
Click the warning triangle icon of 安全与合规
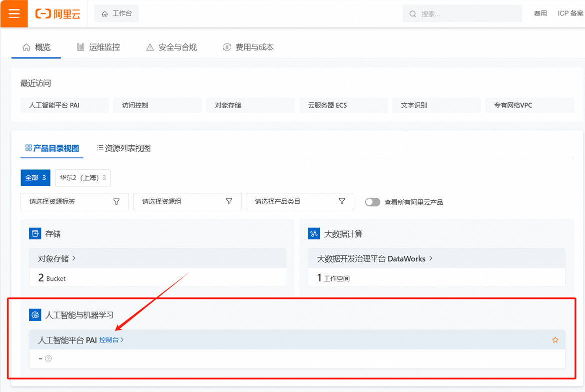tap(150, 47)
